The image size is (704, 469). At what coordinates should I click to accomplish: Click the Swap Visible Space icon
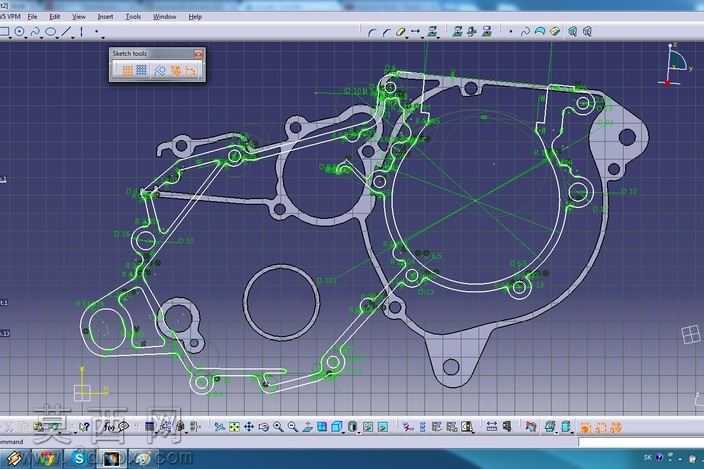tap(383, 427)
